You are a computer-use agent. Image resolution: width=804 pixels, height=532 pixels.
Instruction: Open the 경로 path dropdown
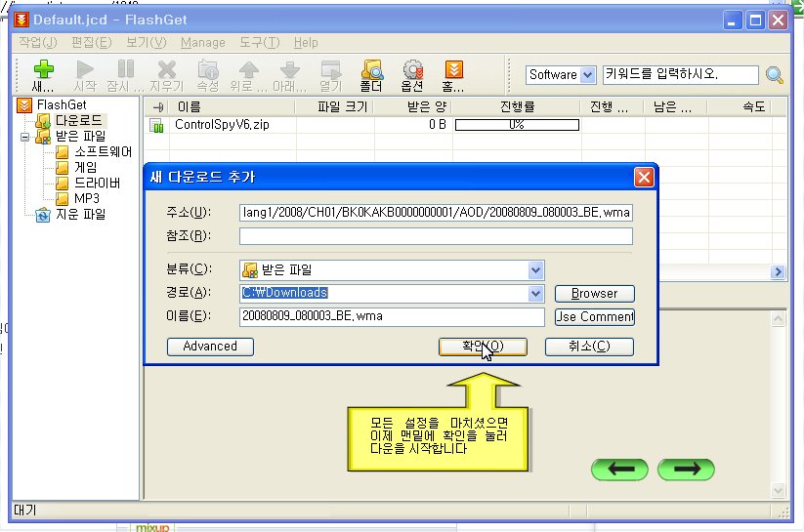click(535, 294)
